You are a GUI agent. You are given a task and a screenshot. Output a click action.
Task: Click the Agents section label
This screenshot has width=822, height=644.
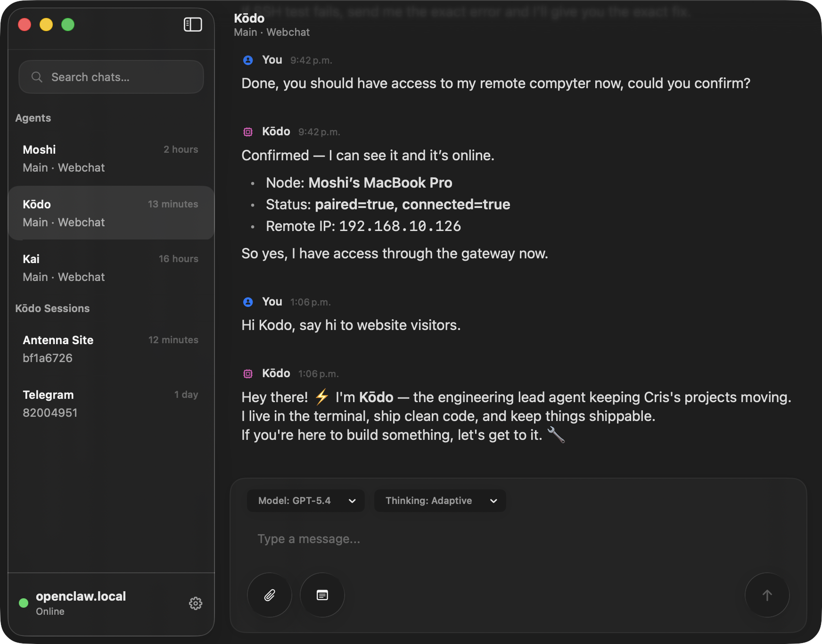pyautogui.click(x=33, y=118)
